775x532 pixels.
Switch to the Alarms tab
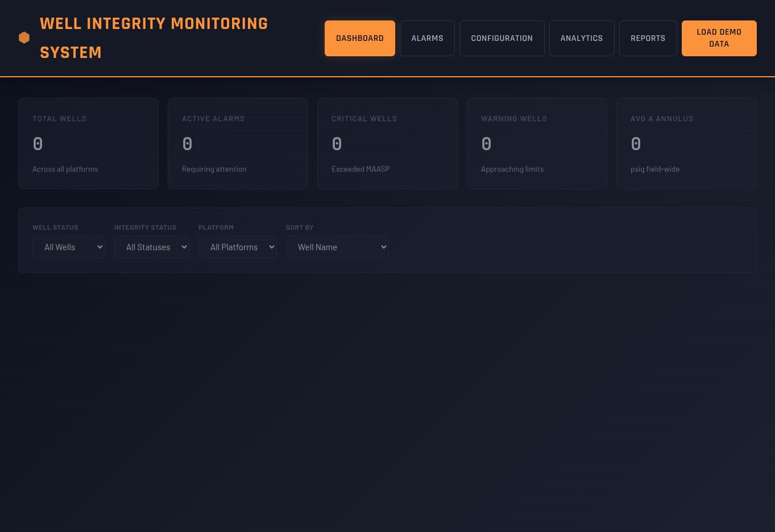coord(427,38)
